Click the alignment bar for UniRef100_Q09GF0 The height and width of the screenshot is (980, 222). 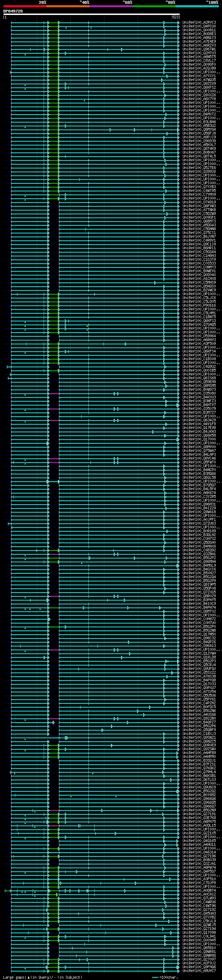[95, 64]
